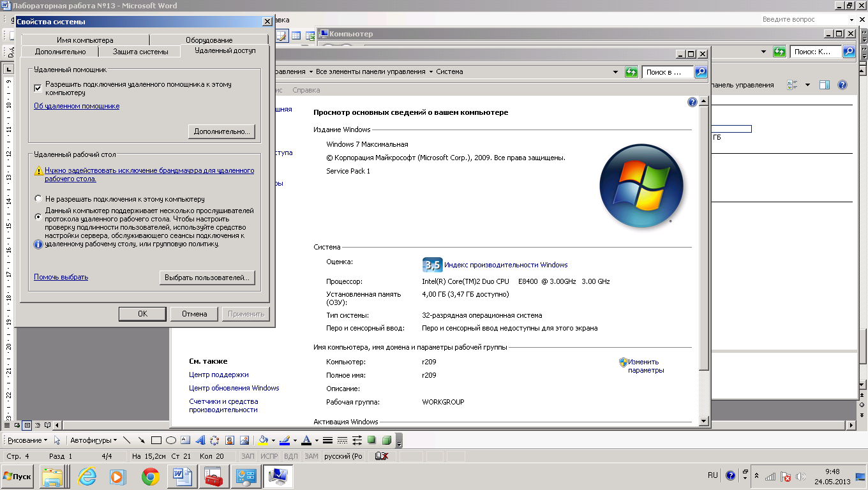The image size is (868, 490).
Task: Click the Action Center flag tray icon
Action: point(786,476)
